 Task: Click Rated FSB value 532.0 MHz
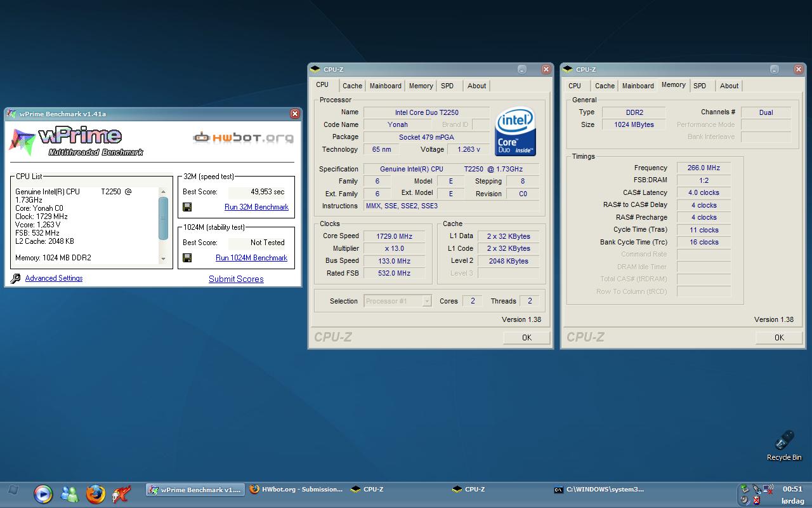coord(394,273)
